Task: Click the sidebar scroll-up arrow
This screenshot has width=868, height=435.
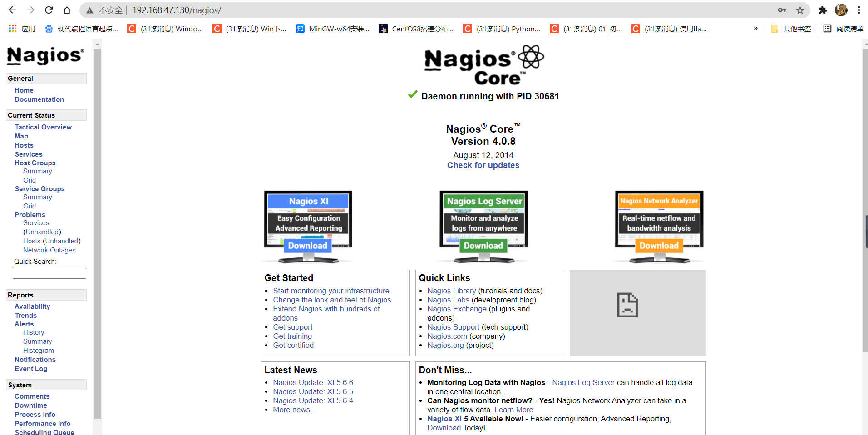Action: pyautogui.click(x=97, y=44)
